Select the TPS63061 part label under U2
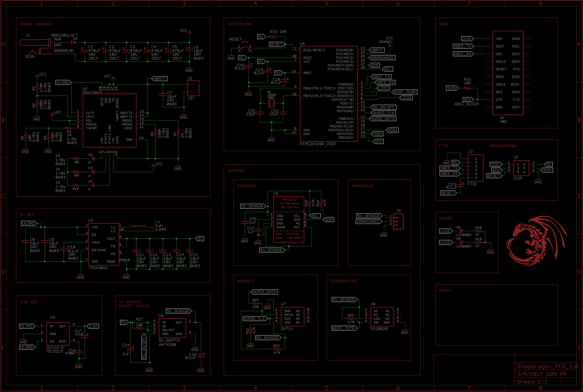Viewport: 583px width, 392px height. [98, 268]
